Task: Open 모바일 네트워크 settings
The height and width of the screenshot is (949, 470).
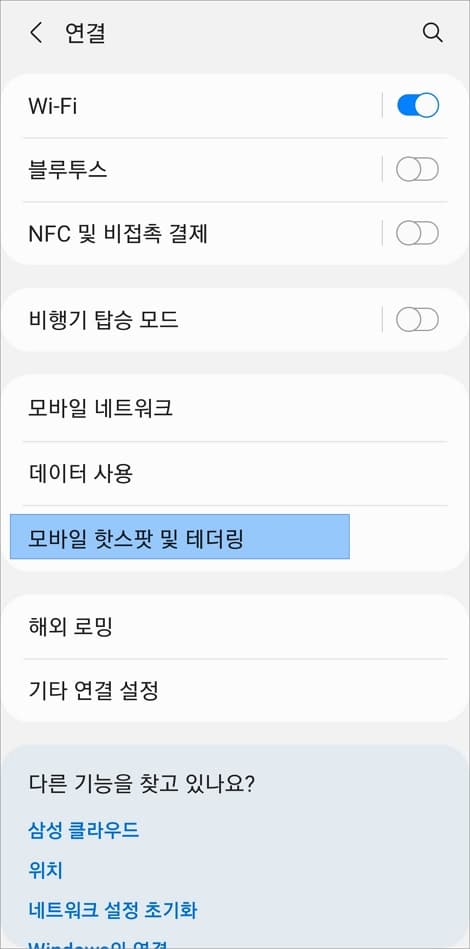Action: (x=235, y=409)
